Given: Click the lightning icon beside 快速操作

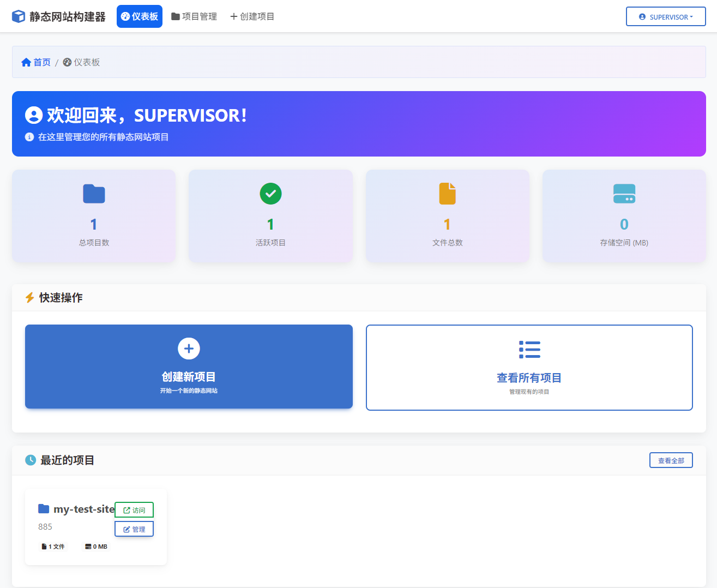Looking at the screenshot, I should [30, 298].
